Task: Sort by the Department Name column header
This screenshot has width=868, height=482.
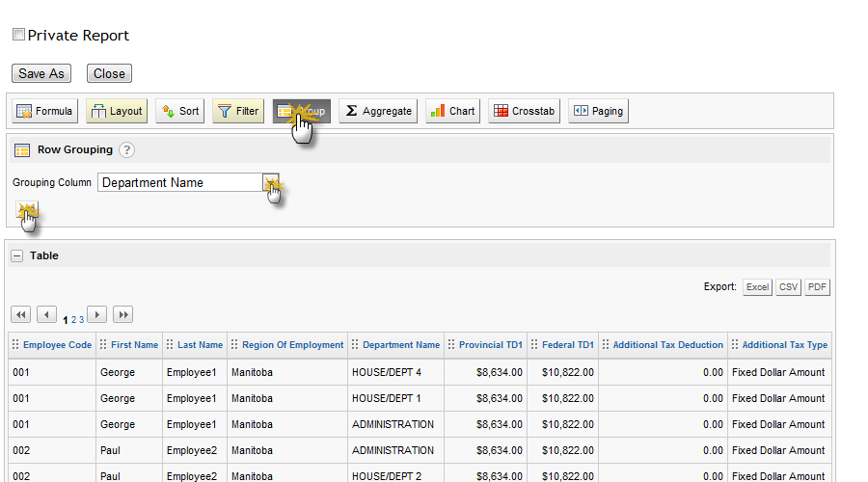Action: [401, 345]
